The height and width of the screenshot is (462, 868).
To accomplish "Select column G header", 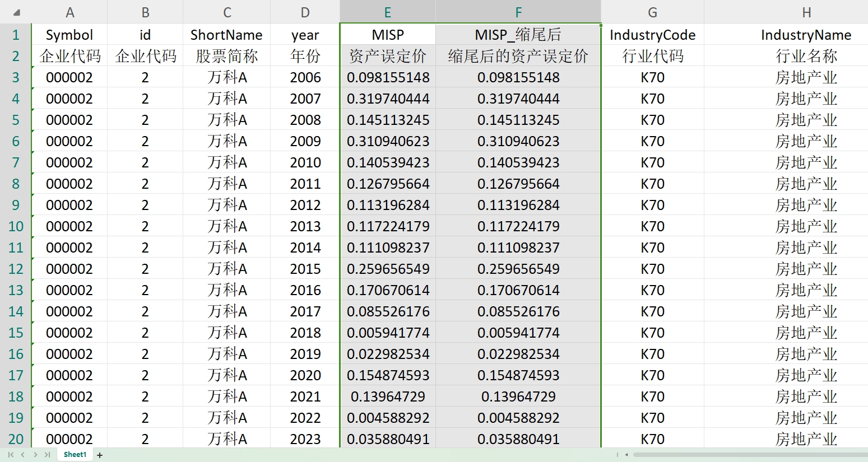I will [653, 12].
